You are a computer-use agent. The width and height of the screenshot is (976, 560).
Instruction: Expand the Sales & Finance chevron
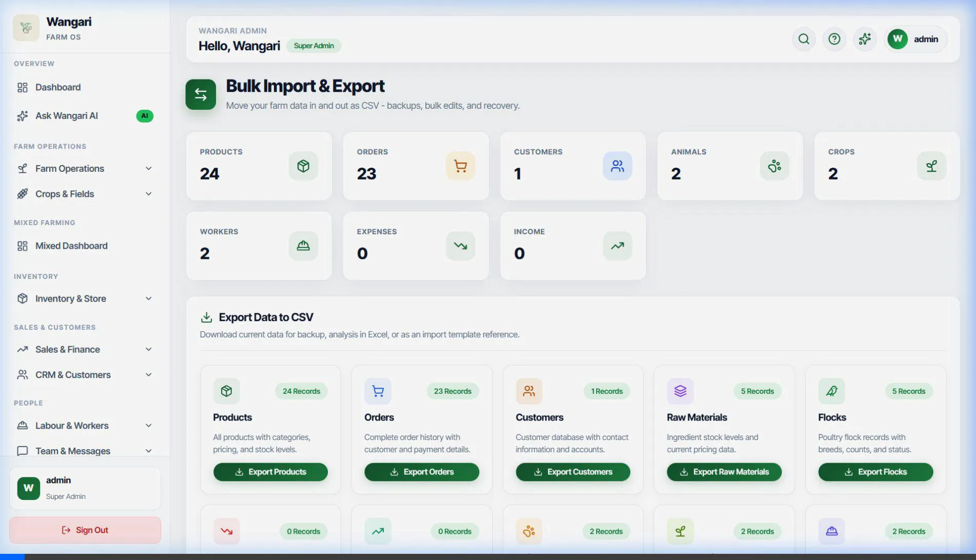(148, 349)
